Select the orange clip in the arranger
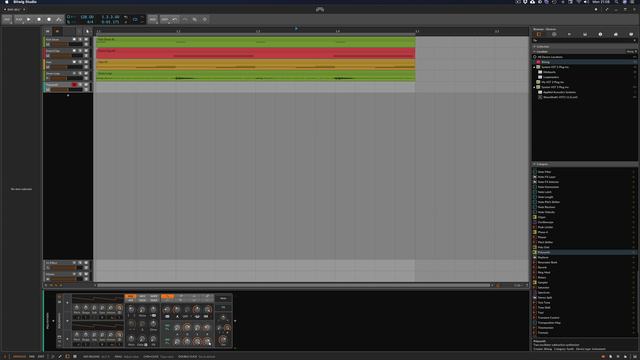Image resolution: width=640 pixels, height=360 pixels. (x=256, y=64)
